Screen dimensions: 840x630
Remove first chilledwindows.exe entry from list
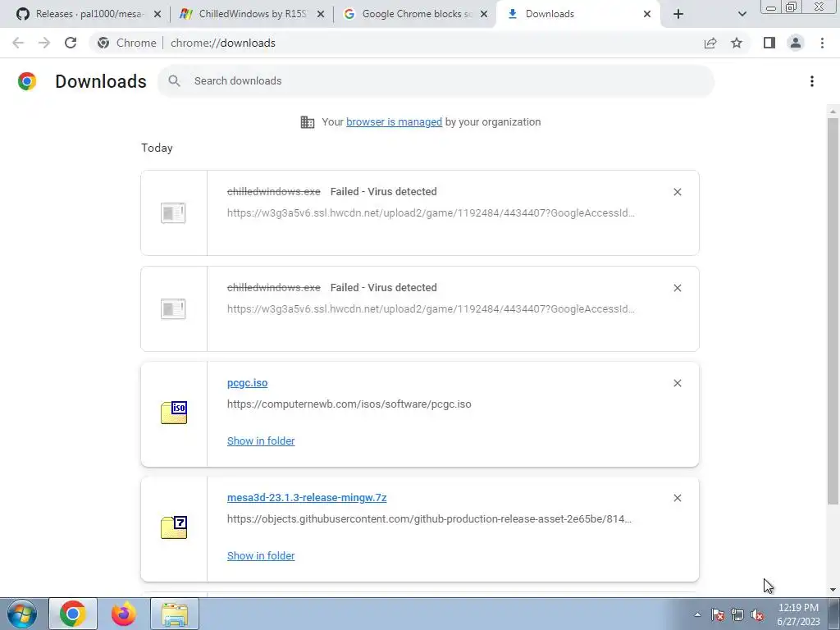pyautogui.click(x=677, y=192)
